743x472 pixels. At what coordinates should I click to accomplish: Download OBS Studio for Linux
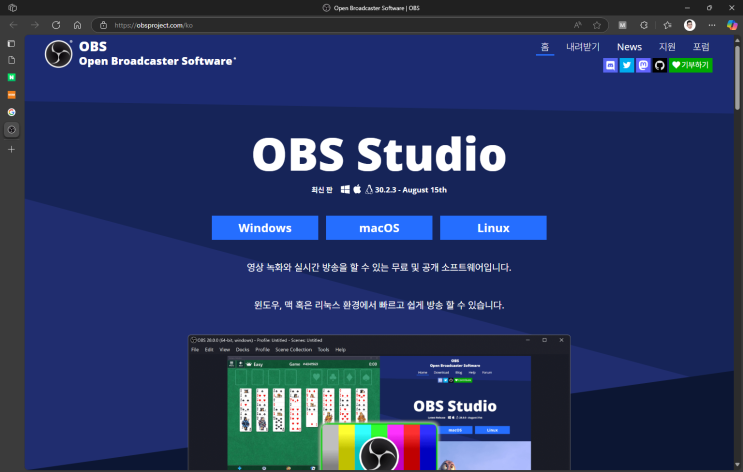493,228
